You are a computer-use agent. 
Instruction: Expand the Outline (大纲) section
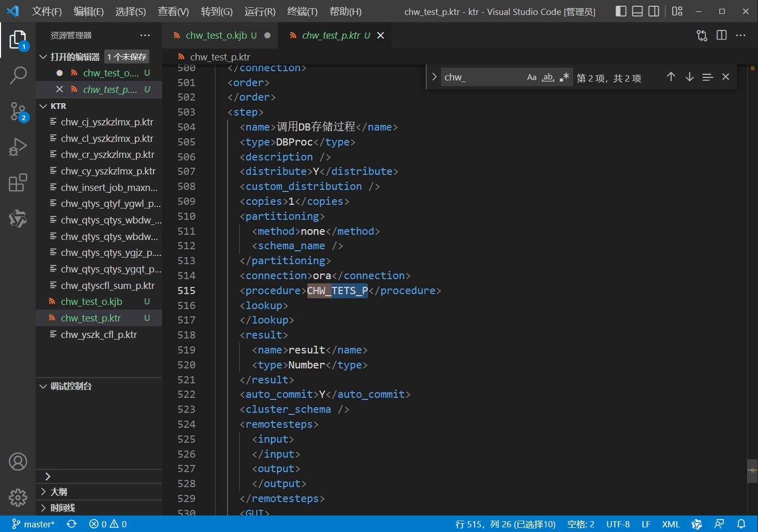(x=43, y=492)
